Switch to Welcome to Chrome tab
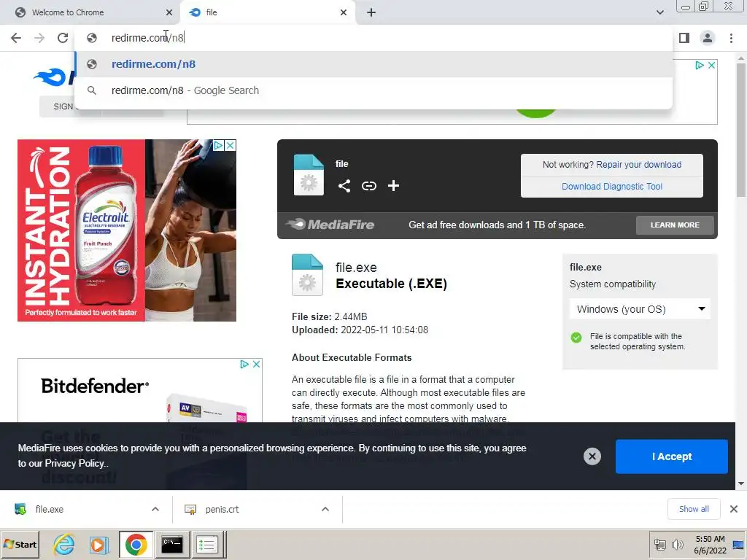 [x=90, y=12]
